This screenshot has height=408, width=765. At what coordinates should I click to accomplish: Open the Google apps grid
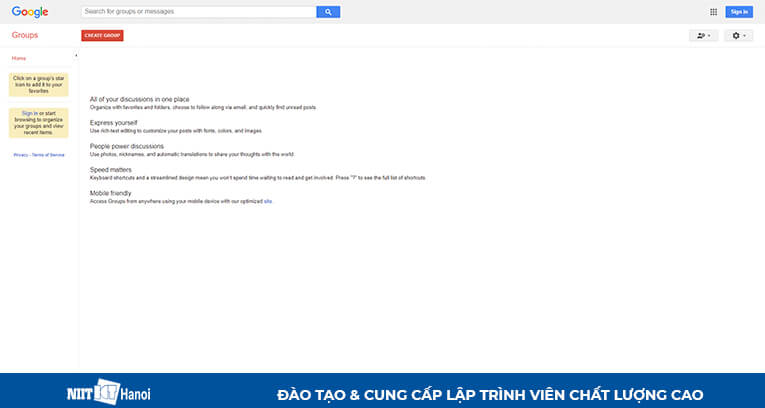713,12
